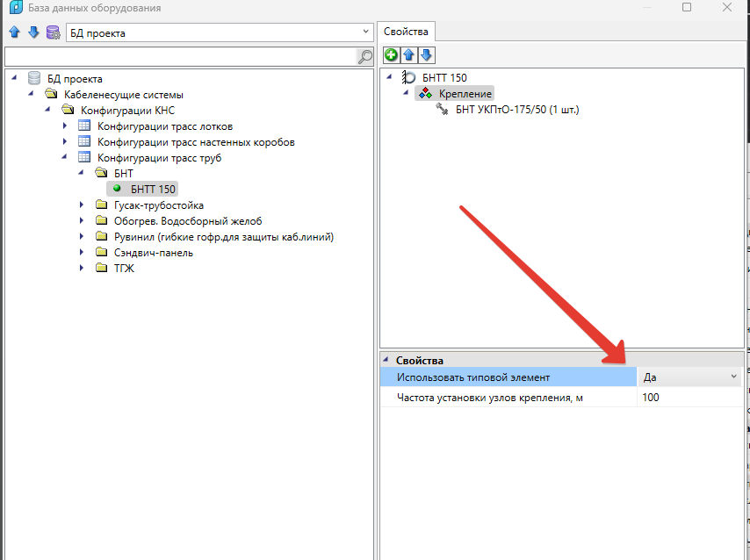Open database settings icon next to arrows
750x560 pixels.
(x=54, y=32)
